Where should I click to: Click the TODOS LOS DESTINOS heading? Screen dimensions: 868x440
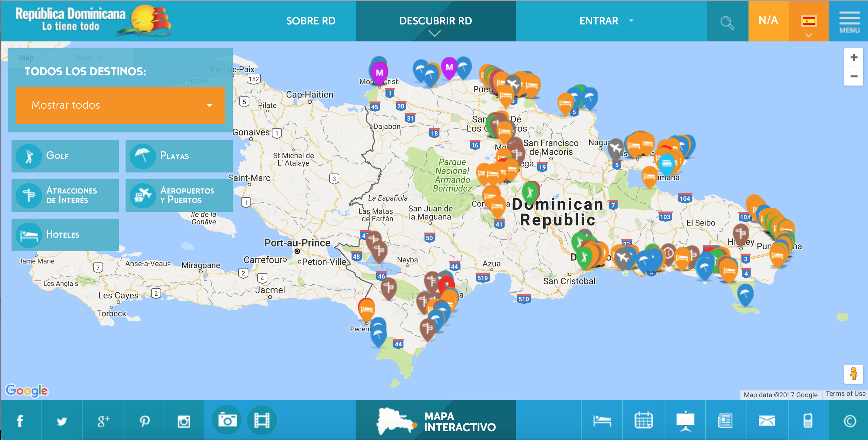pos(85,71)
